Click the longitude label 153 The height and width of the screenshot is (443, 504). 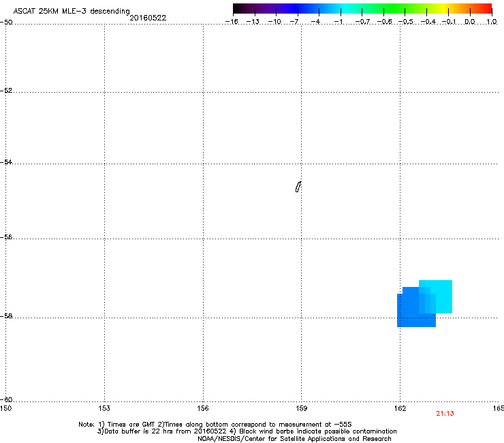(104, 408)
